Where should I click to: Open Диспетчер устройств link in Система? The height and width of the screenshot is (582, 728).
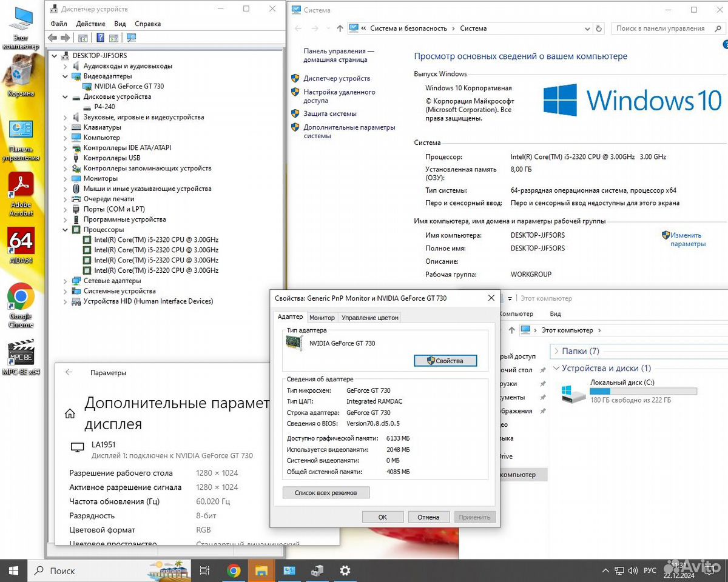point(337,78)
